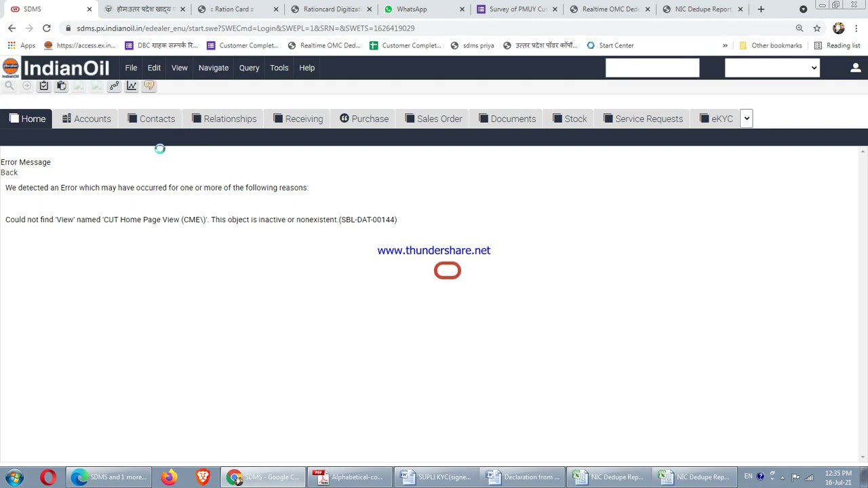Open the header combo box dropdown
The image size is (868, 488).
pyautogui.click(x=772, y=68)
